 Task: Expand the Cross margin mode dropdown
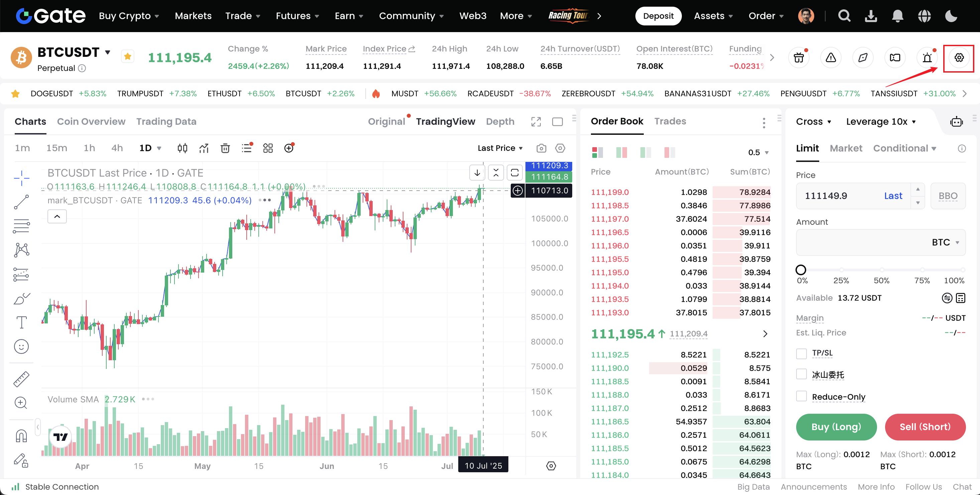point(813,122)
